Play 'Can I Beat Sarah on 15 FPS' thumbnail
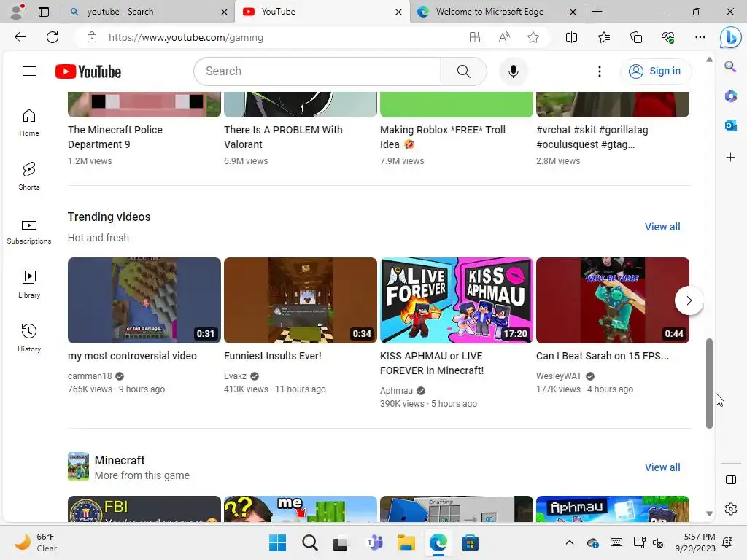Viewport: 747px width, 560px height. tap(613, 300)
